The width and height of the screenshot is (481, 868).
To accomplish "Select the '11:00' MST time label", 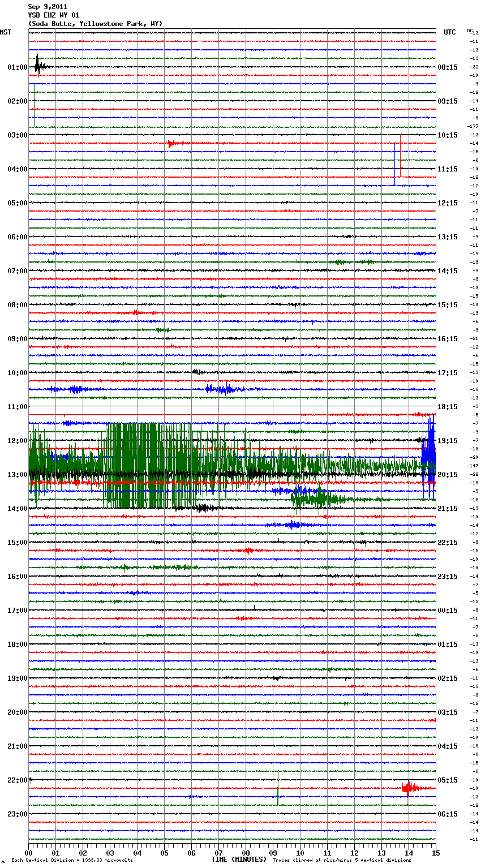I will tap(18, 407).
